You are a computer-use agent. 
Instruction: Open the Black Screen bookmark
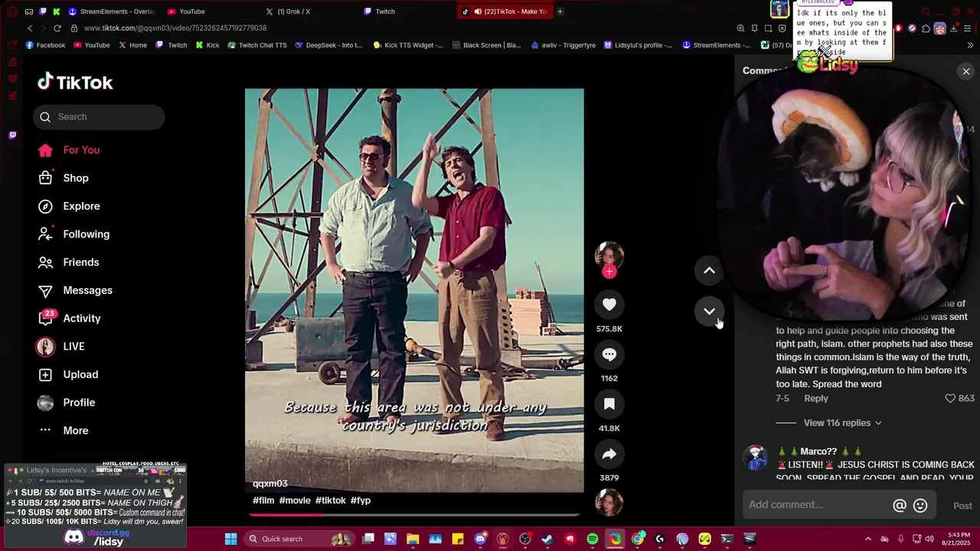(486, 45)
